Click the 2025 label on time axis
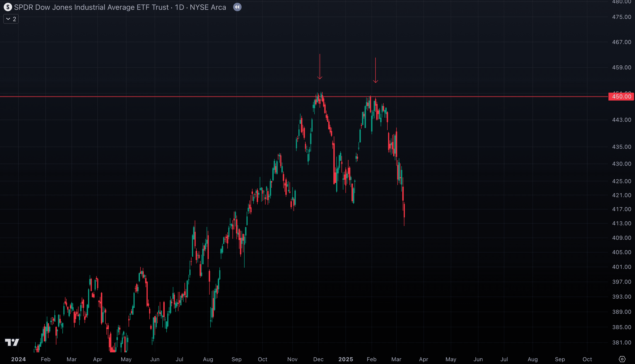 [x=345, y=359]
